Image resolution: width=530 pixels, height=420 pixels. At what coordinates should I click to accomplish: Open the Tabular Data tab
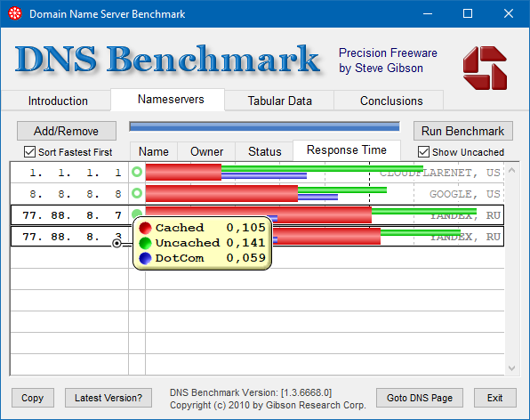pyautogui.click(x=279, y=101)
